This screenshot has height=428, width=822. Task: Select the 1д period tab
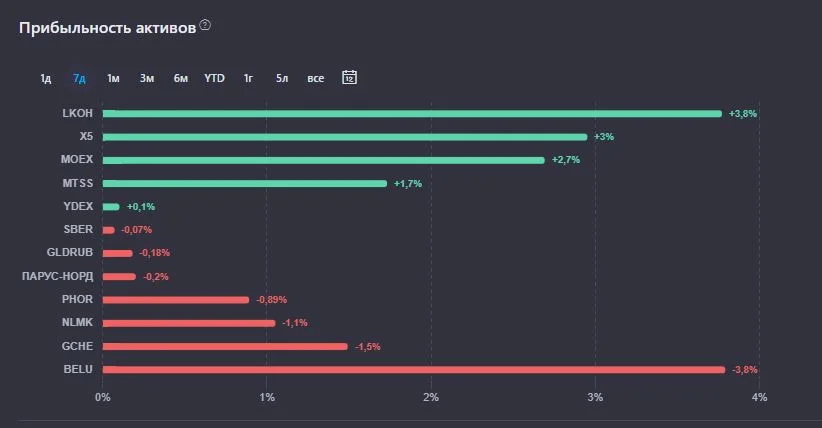tap(46, 78)
